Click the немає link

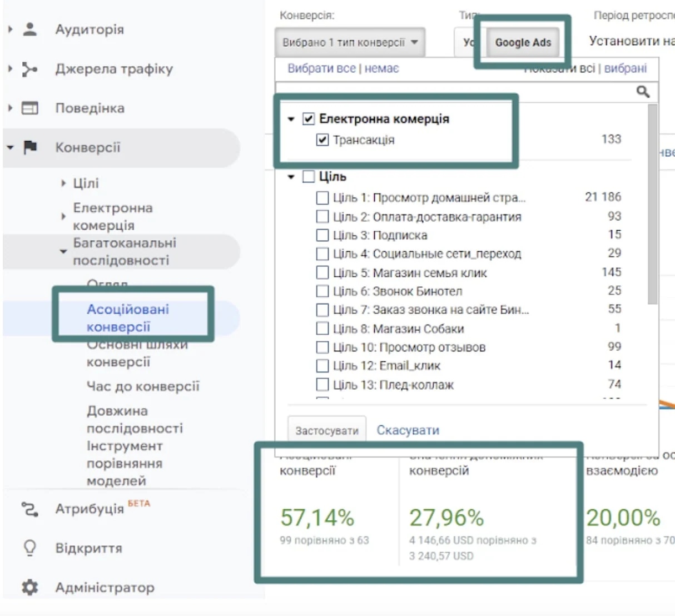[x=381, y=68]
